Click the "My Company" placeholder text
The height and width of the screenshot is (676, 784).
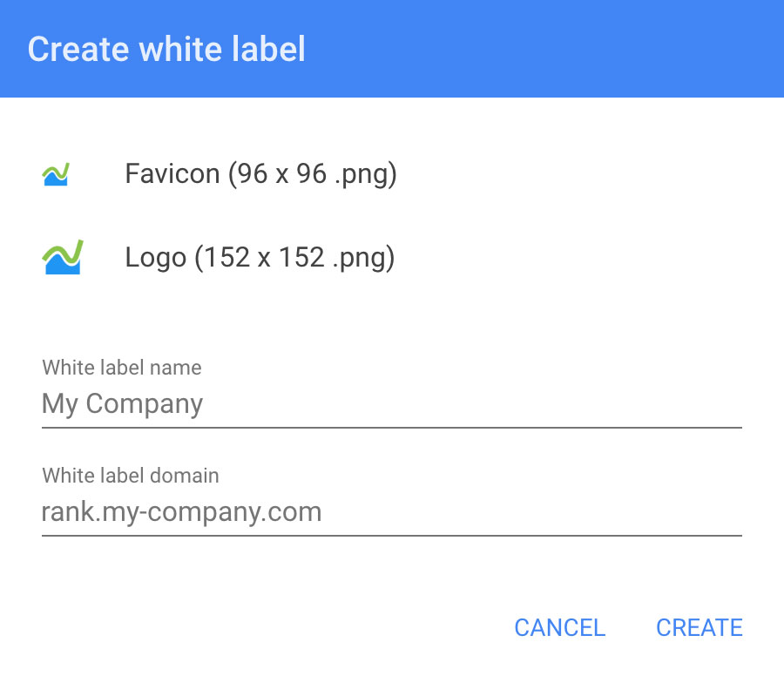tap(123, 404)
